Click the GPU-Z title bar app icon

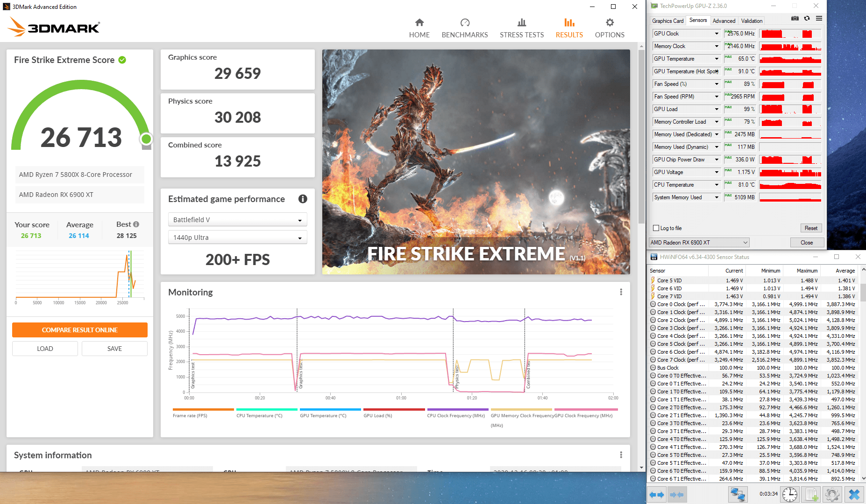654,6
